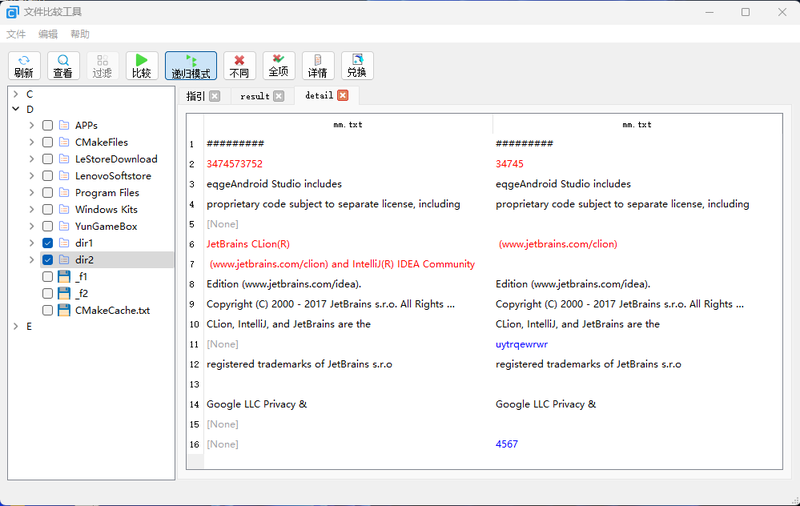
Task: Close the detail tab
Action: pyautogui.click(x=343, y=96)
